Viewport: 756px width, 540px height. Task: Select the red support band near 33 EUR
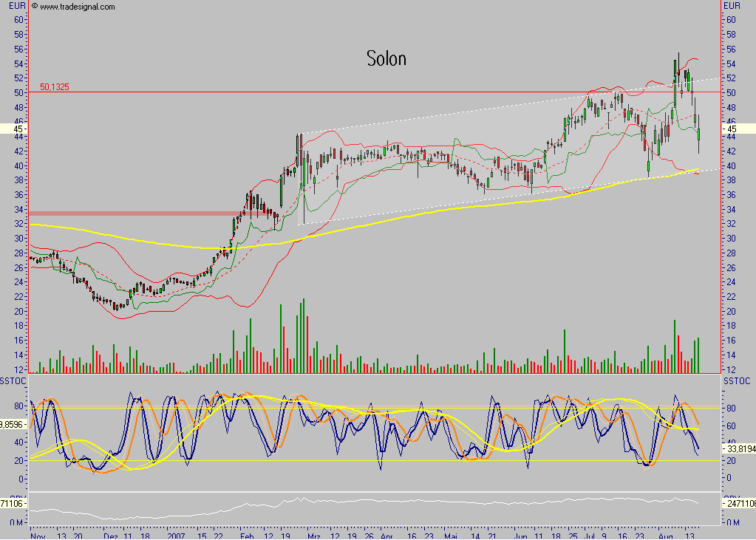(x=126, y=213)
